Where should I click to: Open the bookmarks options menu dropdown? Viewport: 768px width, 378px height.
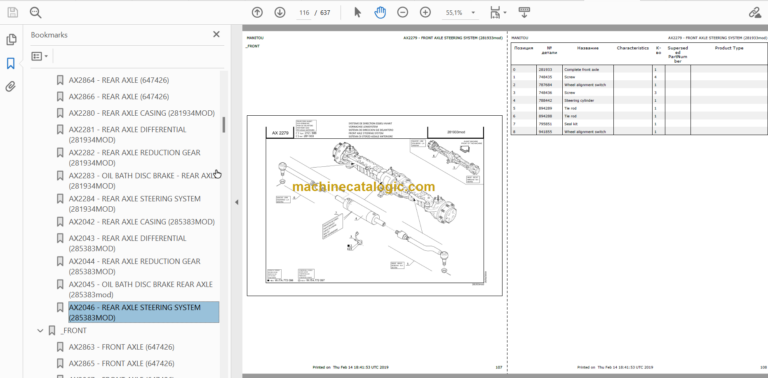[40, 56]
